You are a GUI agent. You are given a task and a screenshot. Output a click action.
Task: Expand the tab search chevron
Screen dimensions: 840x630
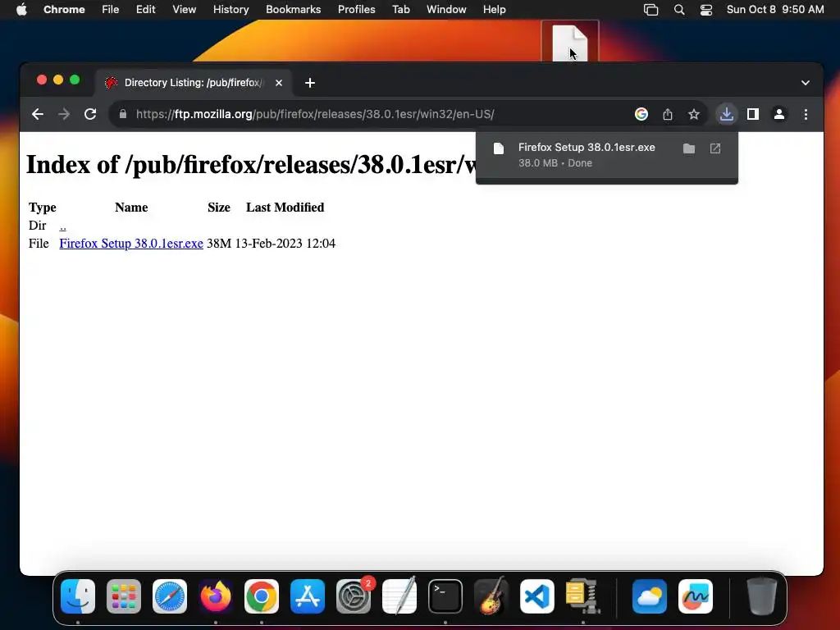[x=806, y=83]
